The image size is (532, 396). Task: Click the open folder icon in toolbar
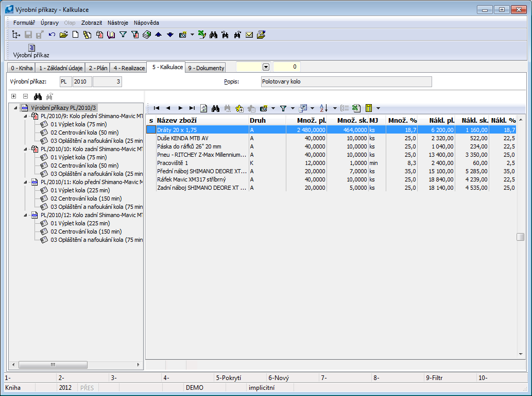tap(63, 35)
